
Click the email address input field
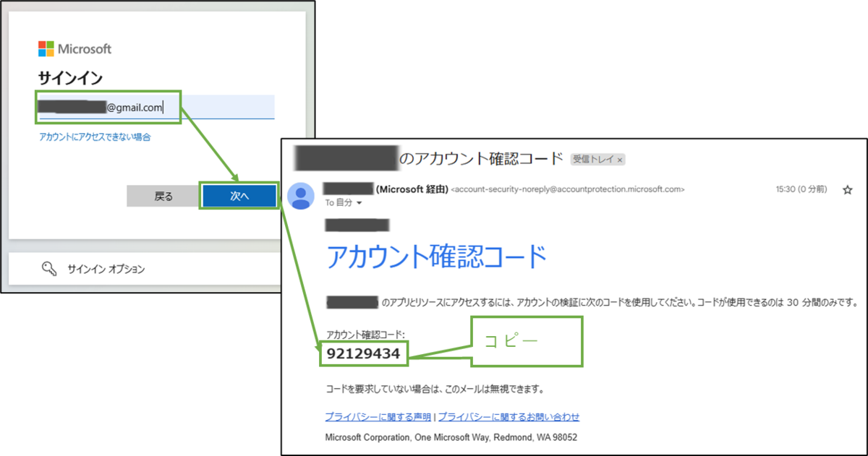tap(156, 107)
